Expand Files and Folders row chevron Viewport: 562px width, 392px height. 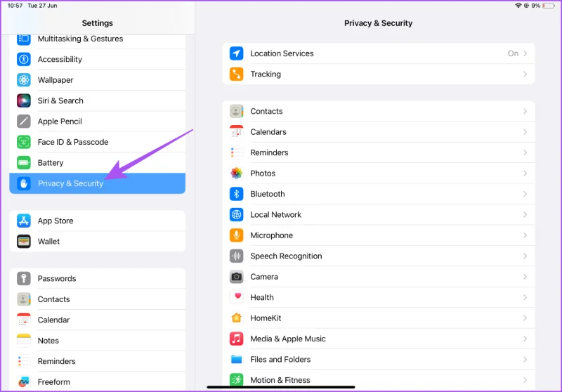pos(525,360)
